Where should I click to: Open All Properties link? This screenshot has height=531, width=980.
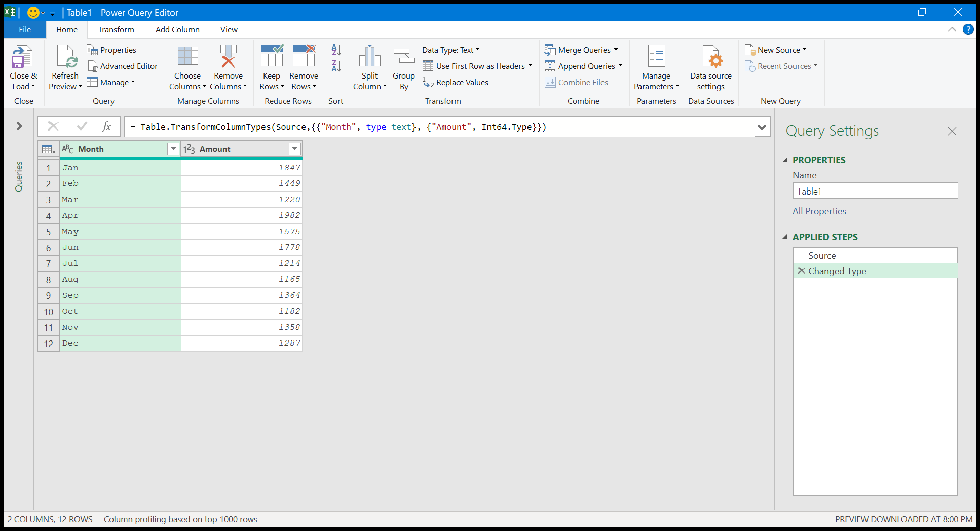tap(819, 211)
